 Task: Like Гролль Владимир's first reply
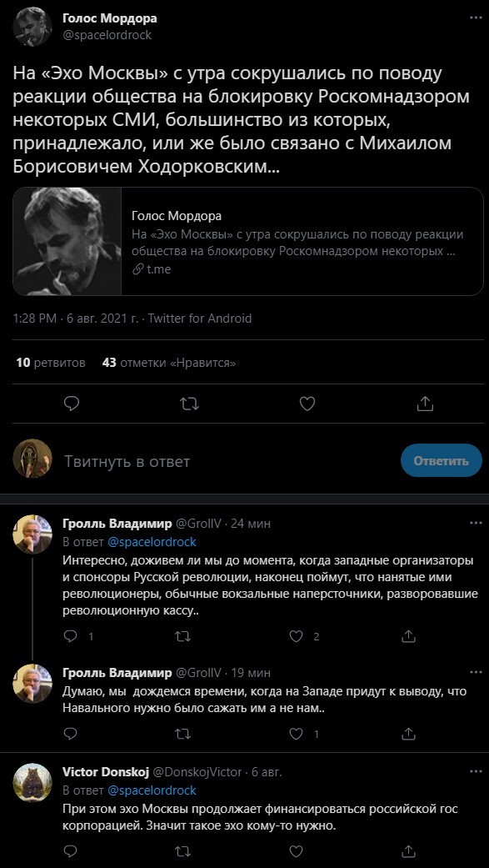tap(297, 636)
